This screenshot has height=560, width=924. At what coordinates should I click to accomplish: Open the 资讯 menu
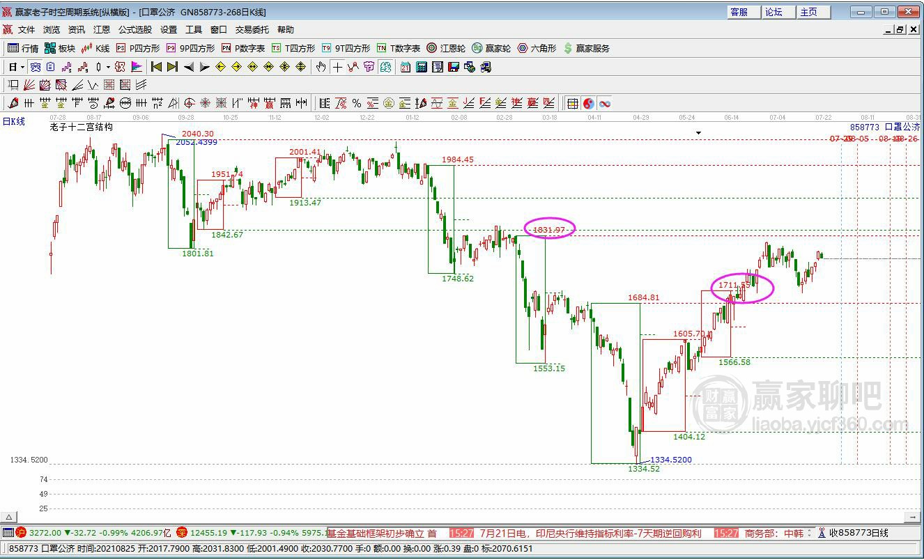(77, 29)
